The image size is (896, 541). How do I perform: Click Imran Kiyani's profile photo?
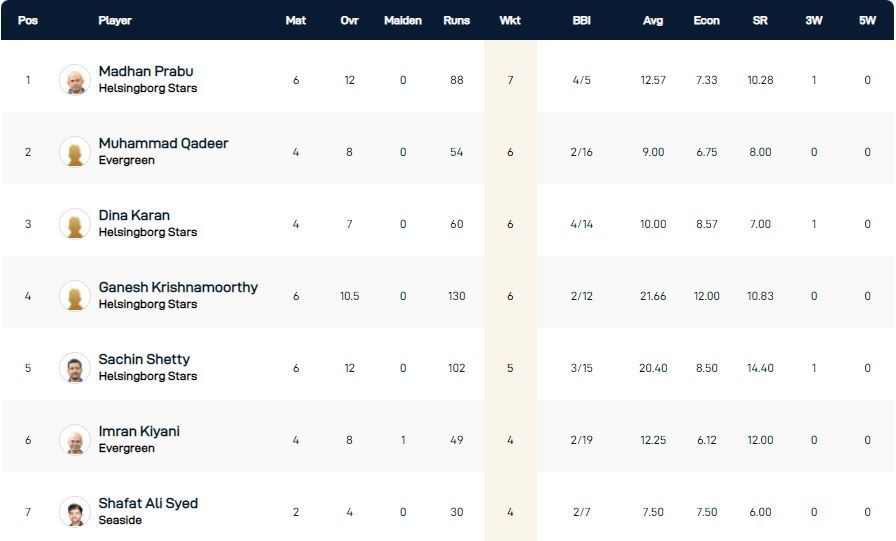75,440
